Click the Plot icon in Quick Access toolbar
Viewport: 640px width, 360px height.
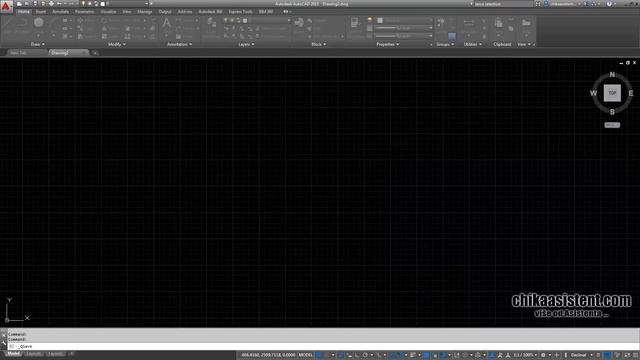click(51, 4)
